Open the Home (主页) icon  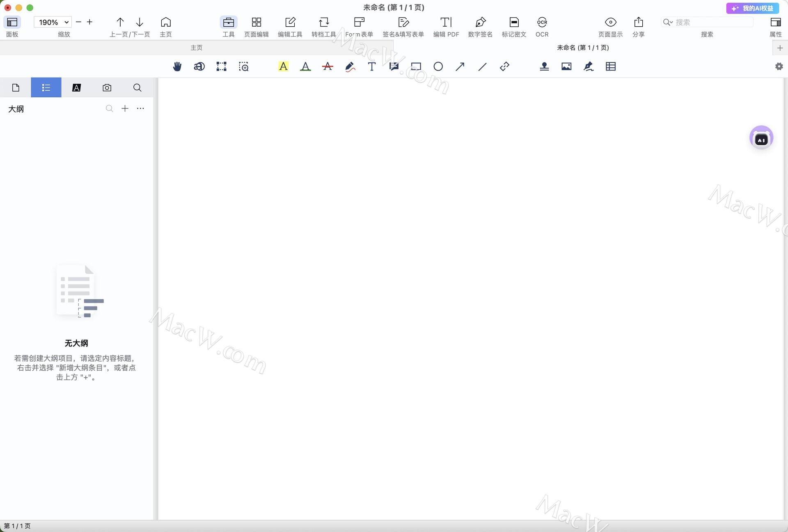(166, 22)
